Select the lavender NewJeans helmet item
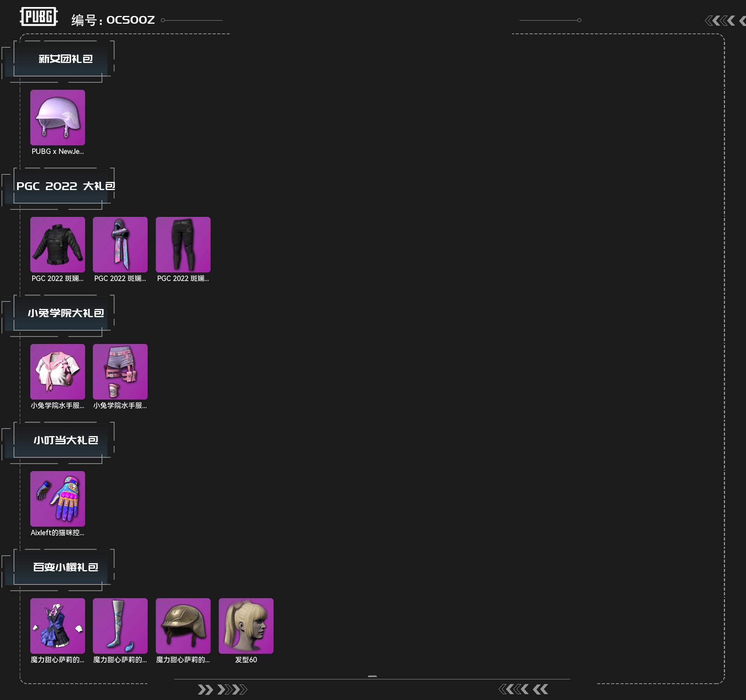This screenshot has width=746, height=700. click(x=58, y=117)
